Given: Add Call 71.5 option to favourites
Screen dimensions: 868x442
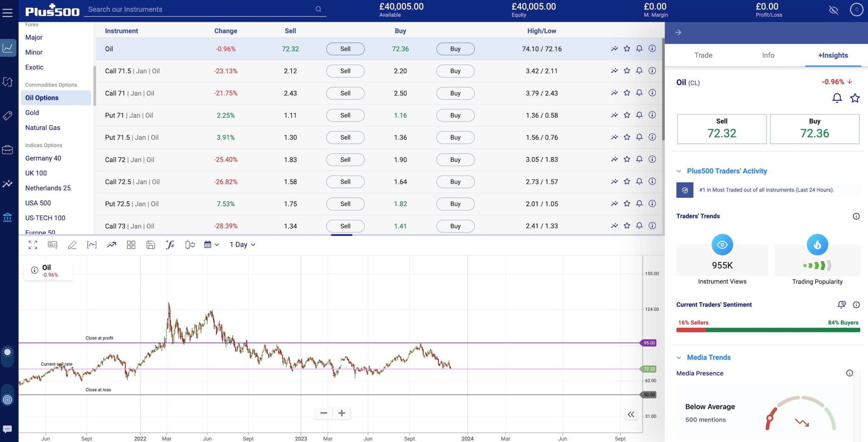Looking at the screenshot, I should click(627, 71).
